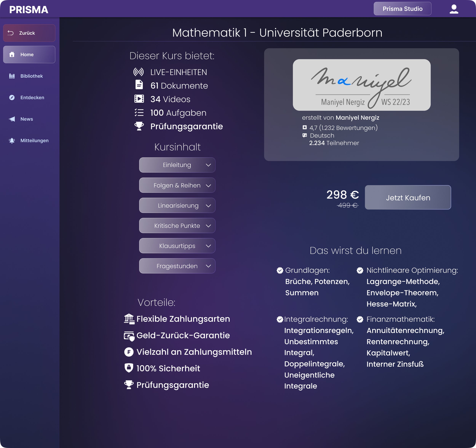
Task: Click the Mitteilungen bell icon
Action: tap(12, 141)
